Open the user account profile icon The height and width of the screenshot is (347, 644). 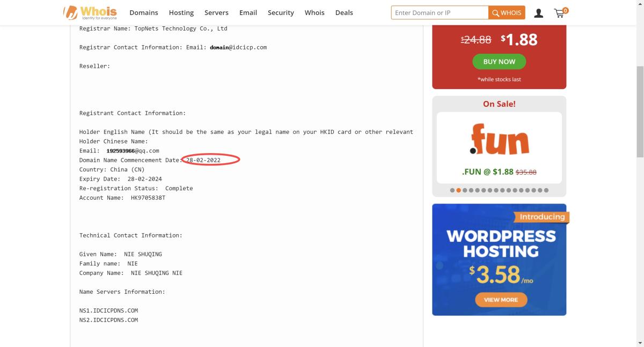(x=539, y=13)
